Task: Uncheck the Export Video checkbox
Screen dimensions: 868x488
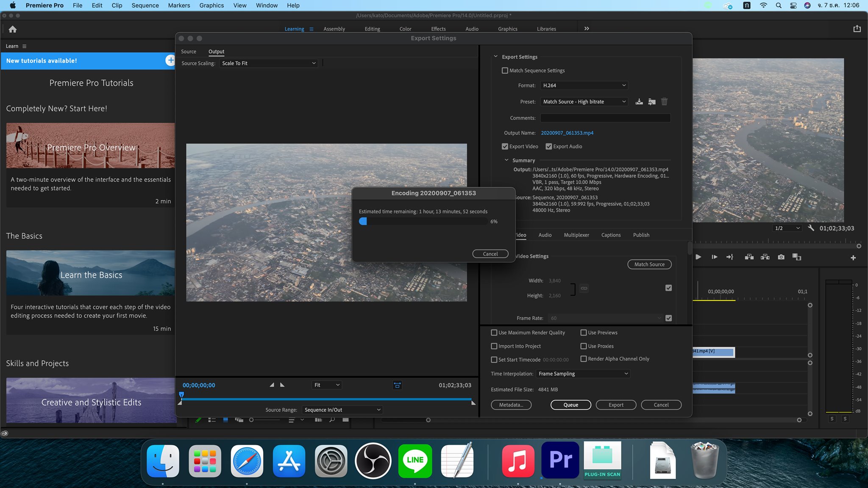Action: coord(505,146)
